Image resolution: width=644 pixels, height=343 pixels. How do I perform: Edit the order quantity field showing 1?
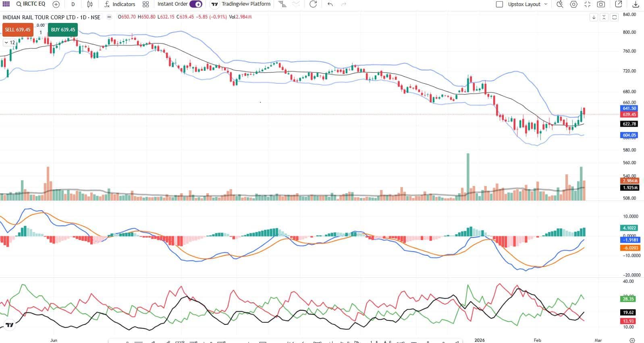pyautogui.click(x=41, y=33)
